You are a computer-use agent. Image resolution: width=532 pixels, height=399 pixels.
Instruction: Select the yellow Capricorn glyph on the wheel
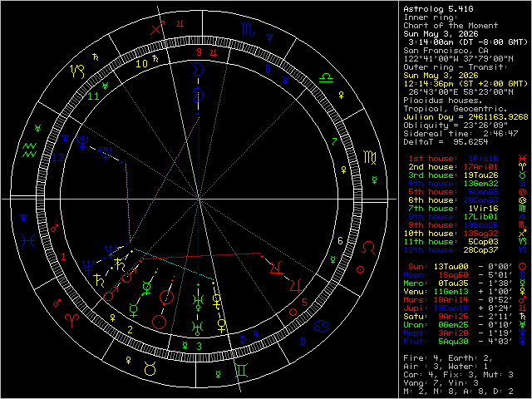coord(77,71)
